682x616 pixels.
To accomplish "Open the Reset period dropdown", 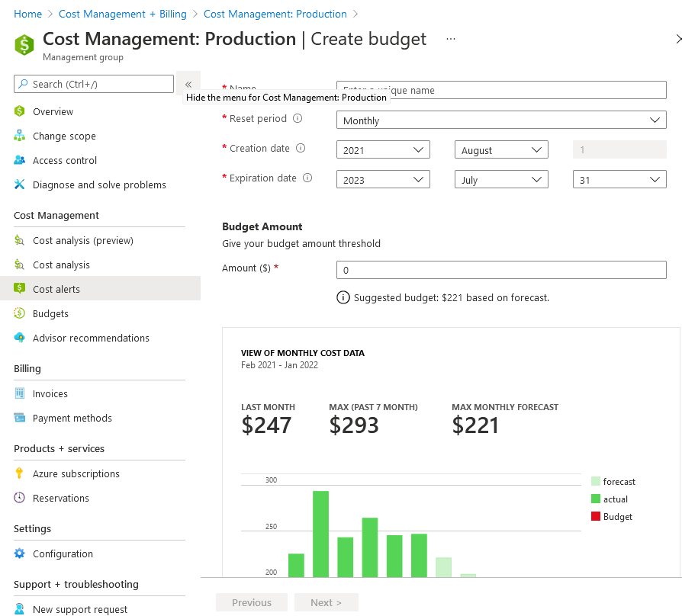I will 500,120.
